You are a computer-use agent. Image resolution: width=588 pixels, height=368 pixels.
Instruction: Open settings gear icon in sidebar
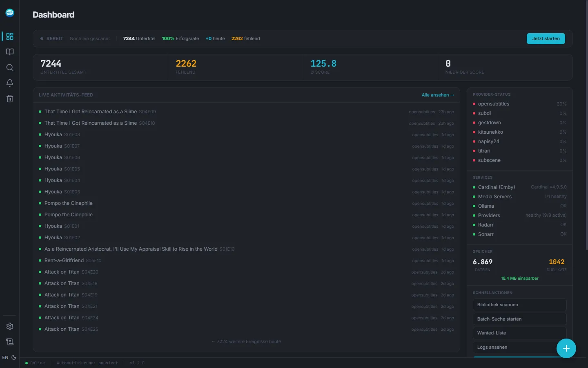[10, 326]
